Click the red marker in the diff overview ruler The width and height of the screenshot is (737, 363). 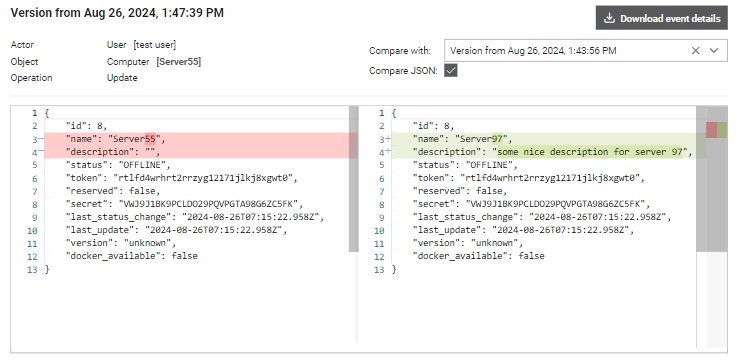coord(711,130)
